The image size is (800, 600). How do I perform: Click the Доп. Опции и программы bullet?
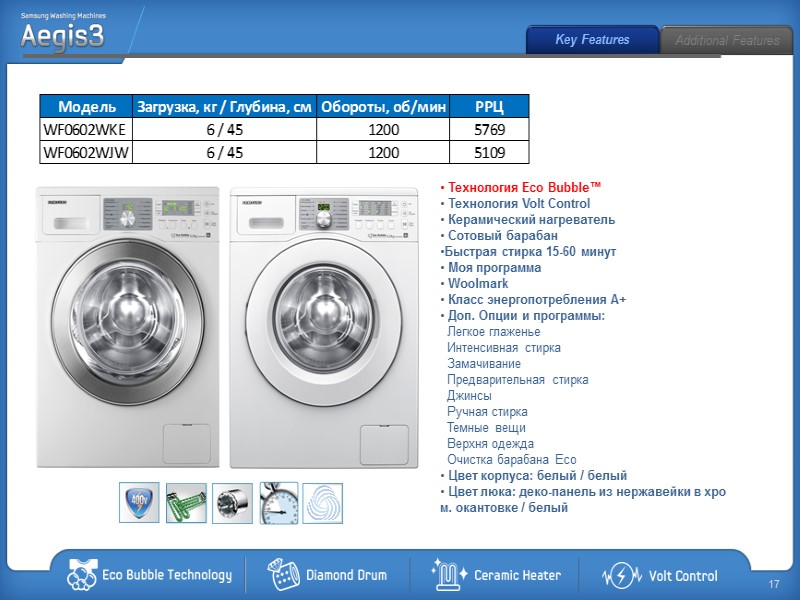[522, 315]
